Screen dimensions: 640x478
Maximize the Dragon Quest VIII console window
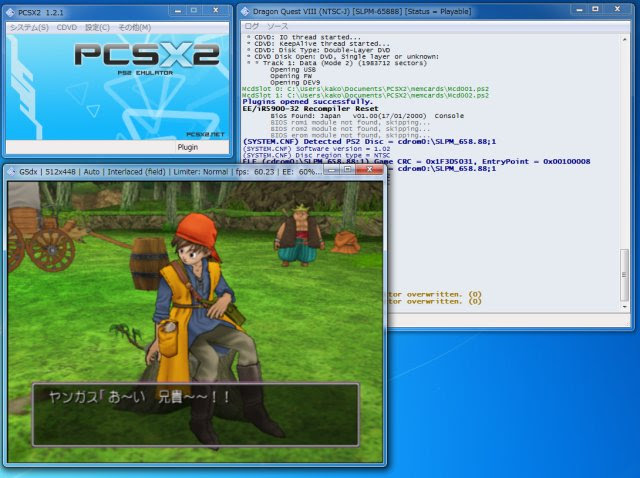click(596, 9)
